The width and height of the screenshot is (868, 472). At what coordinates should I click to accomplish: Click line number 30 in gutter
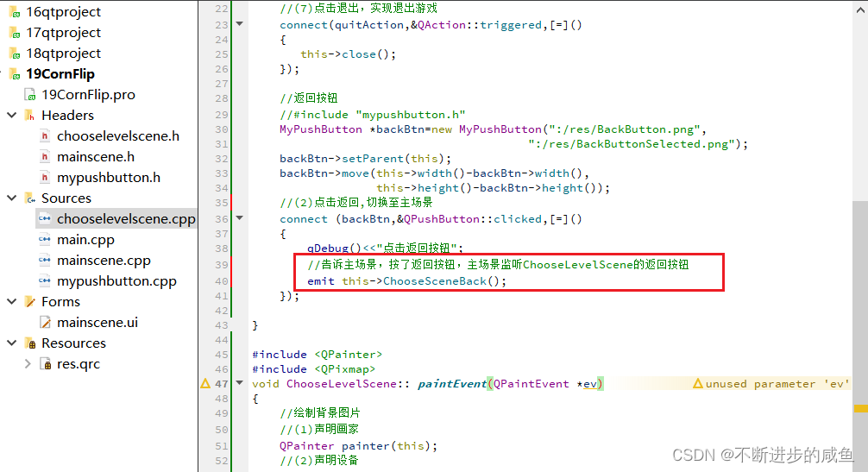(x=222, y=129)
